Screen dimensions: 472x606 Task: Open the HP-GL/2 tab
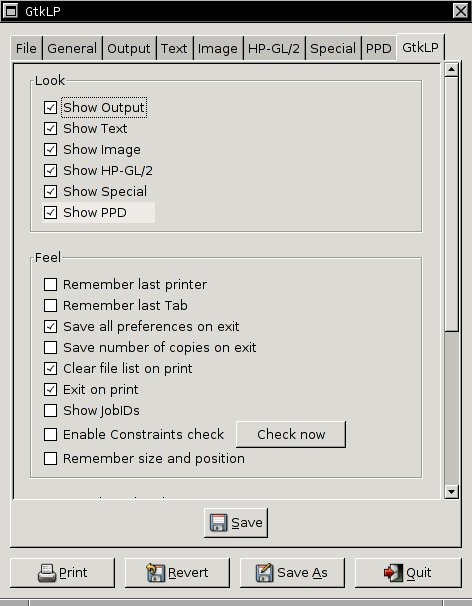pos(274,48)
